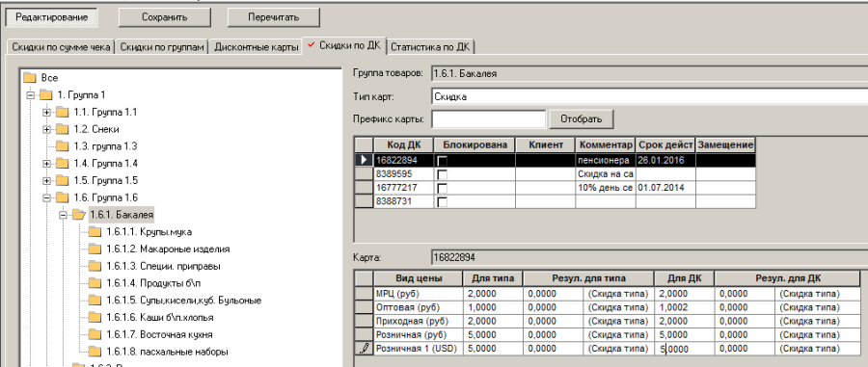The height and width of the screenshot is (367, 868).
Task: Collapse the 1.6.1. Бакалея node
Action: pyautogui.click(x=63, y=215)
